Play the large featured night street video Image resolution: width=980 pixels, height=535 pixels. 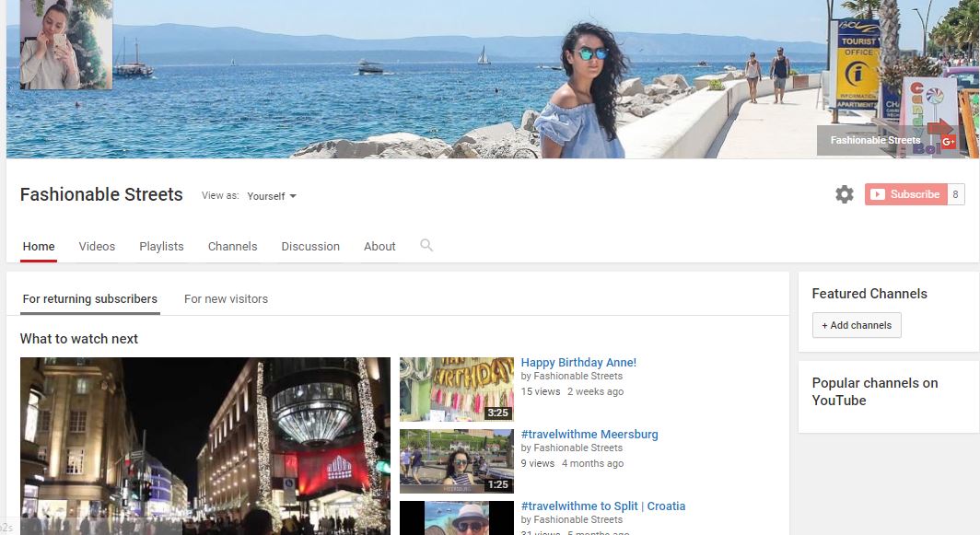click(x=205, y=447)
